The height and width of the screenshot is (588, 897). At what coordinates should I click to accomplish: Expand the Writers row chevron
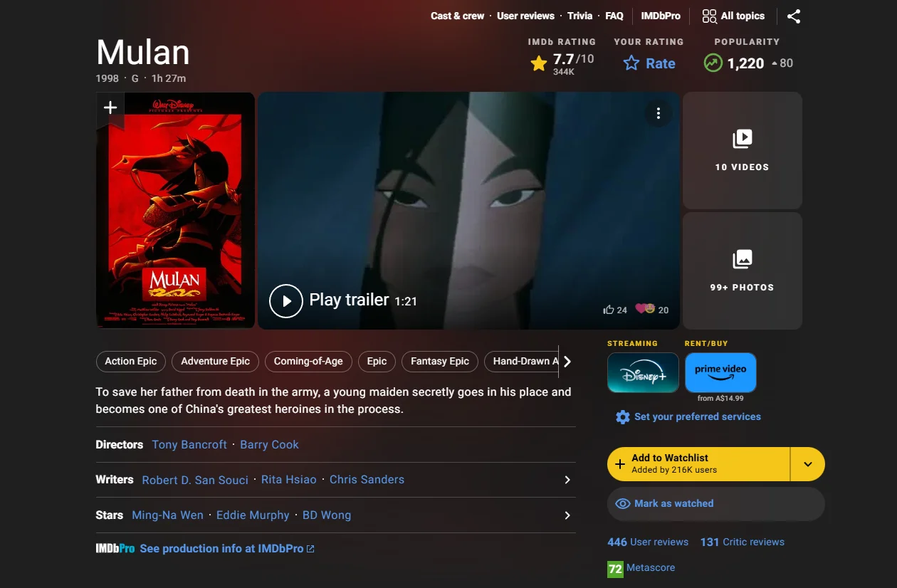pyautogui.click(x=567, y=480)
